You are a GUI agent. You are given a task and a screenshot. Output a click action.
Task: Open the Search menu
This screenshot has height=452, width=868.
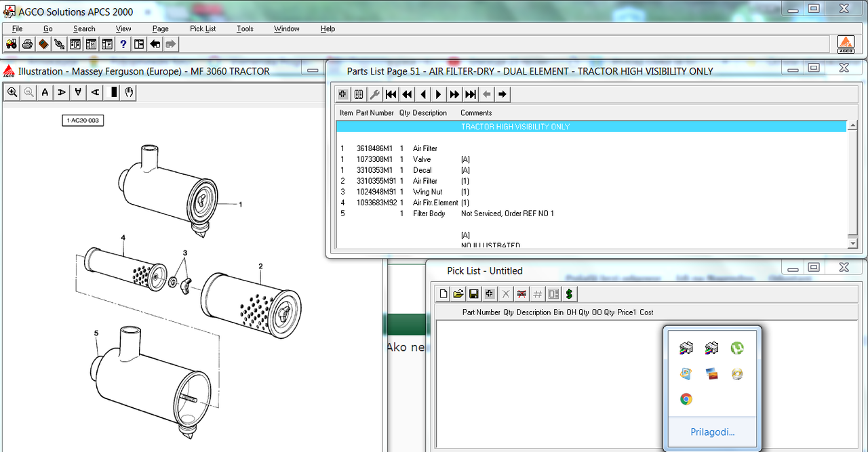84,28
